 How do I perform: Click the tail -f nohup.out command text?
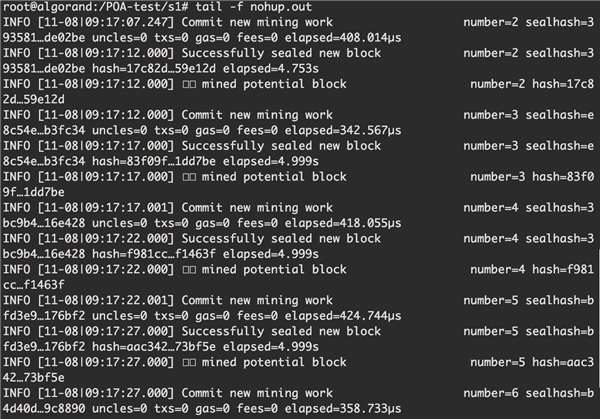tap(254, 7)
